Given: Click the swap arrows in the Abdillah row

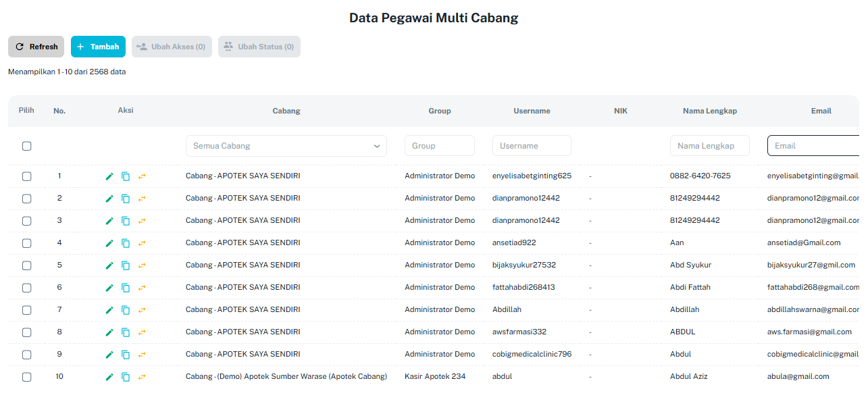Looking at the screenshot, I should coord(142,310).
